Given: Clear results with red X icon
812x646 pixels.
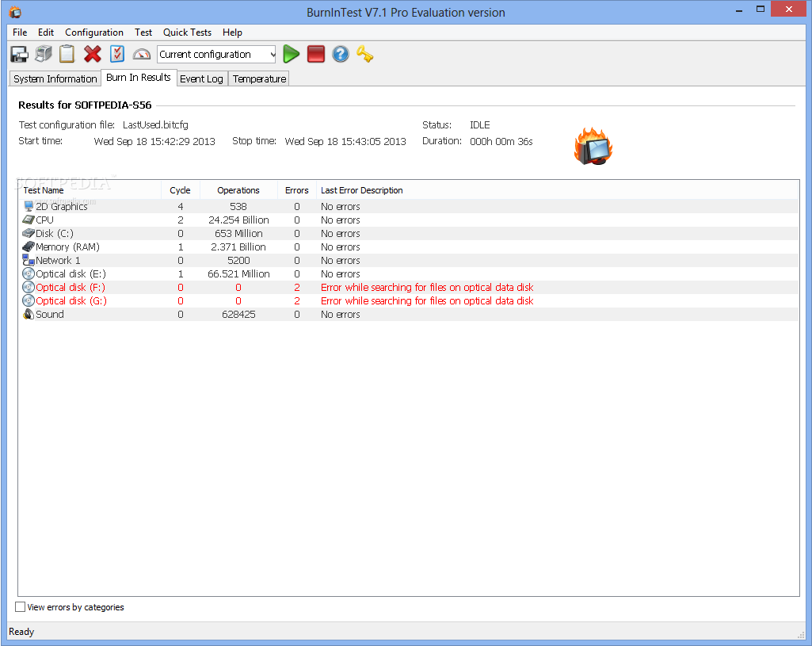Looking at the screenshot, I should 93,54.
